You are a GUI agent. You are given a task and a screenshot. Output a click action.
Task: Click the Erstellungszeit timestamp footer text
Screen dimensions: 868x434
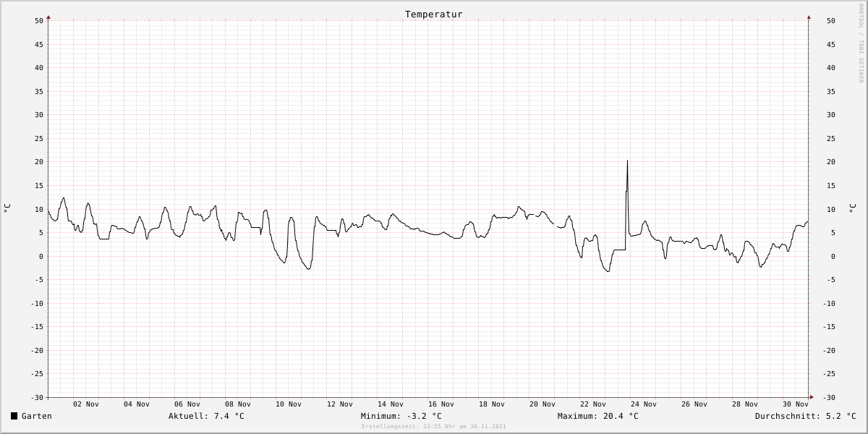click(x=433, y=427)
